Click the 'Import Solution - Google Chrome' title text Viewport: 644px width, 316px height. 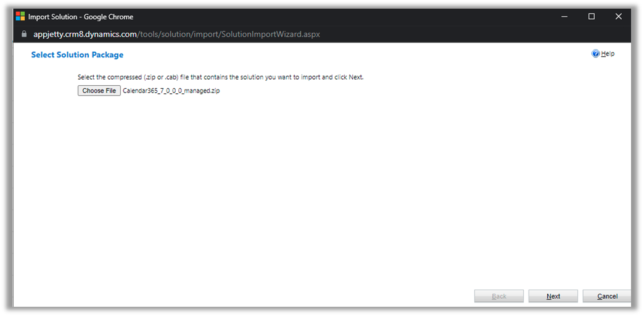(81, 17)
